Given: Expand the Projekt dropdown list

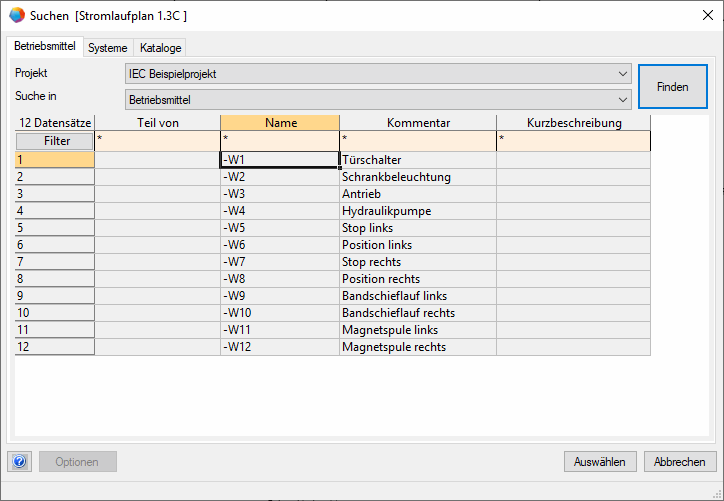Looking at the screenshot, I should [623, 74].
